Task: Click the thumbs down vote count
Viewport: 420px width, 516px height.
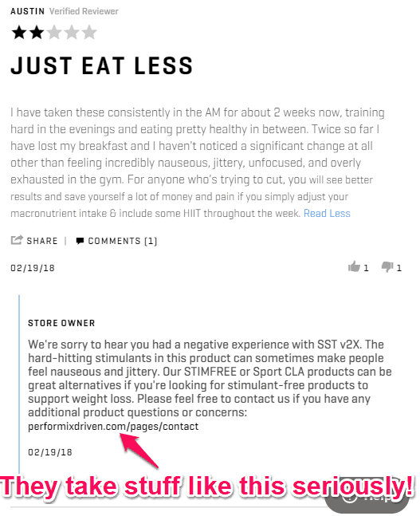Action: point(399,268)
